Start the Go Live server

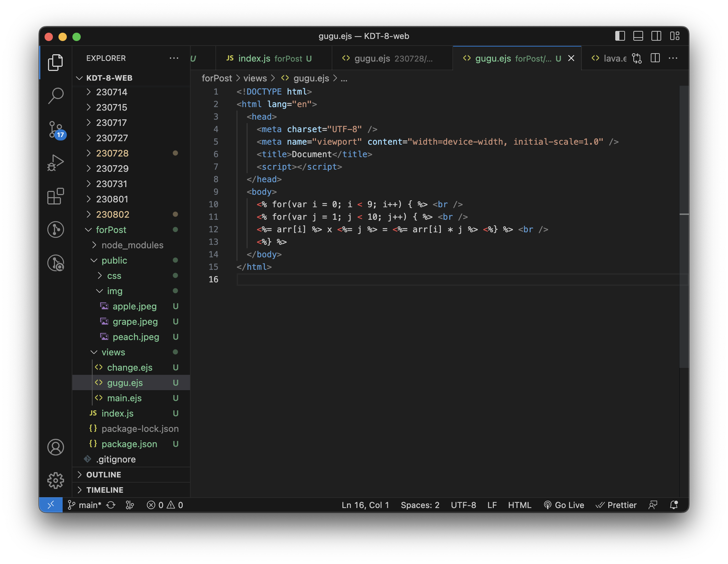(564, 505)
